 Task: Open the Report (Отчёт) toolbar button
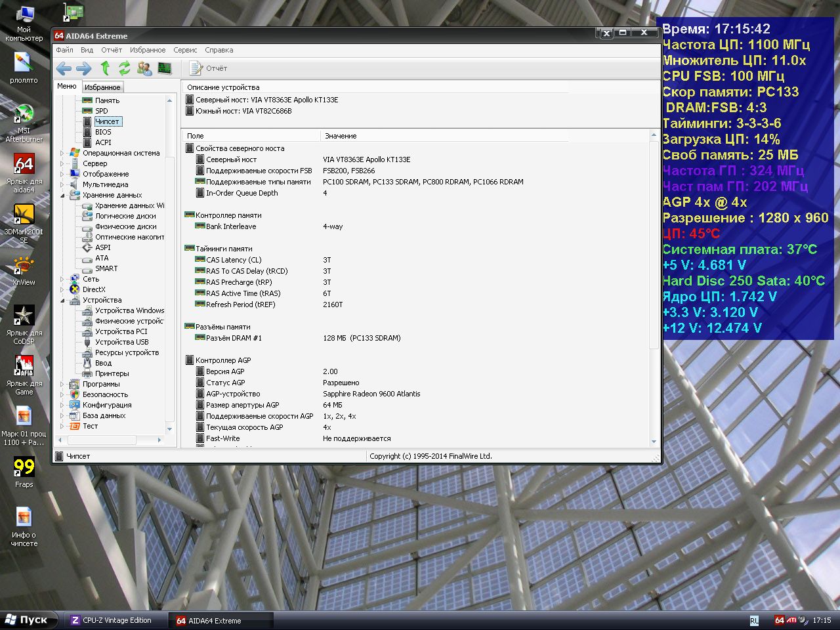coord(208,68)
